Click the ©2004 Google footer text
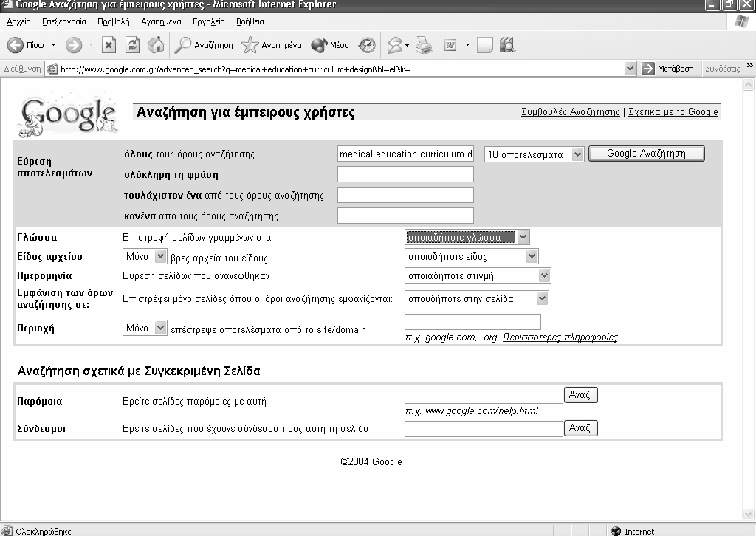 [371, 461]
